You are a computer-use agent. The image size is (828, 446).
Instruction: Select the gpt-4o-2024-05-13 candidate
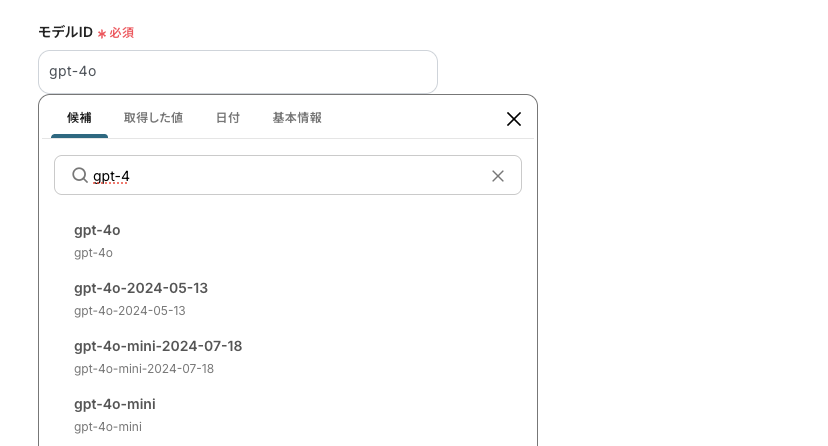click(x=141, y=288)
